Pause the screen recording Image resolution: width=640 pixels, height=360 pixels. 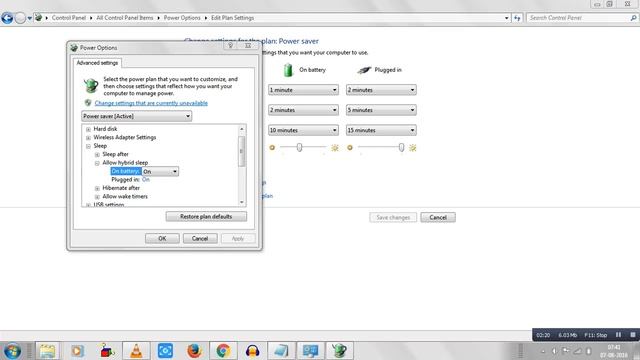point(618,335)
